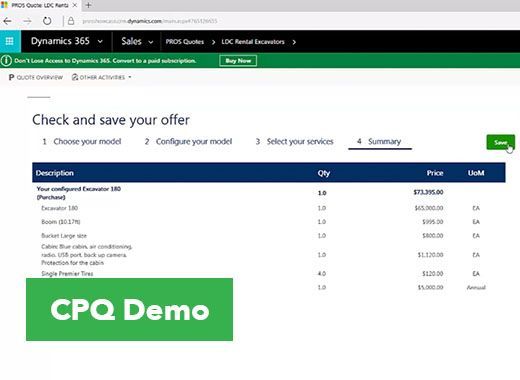Click the total price $73,395.00

point(428,192)
